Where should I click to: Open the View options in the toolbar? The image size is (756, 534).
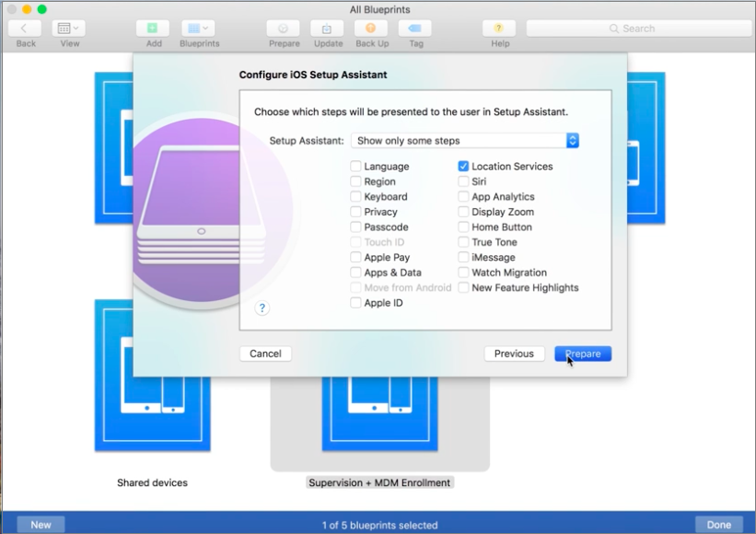(70, 29)
